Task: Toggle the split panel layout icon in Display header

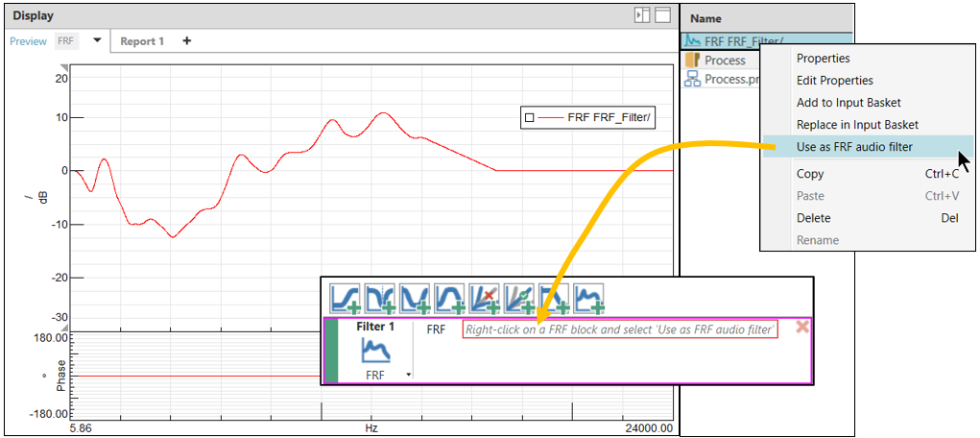Action: tap(642, 15)
